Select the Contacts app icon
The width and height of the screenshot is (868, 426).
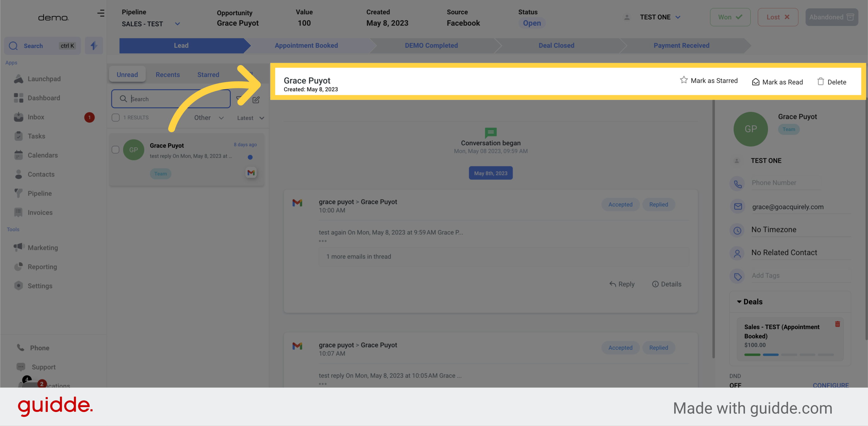point(19,174)
